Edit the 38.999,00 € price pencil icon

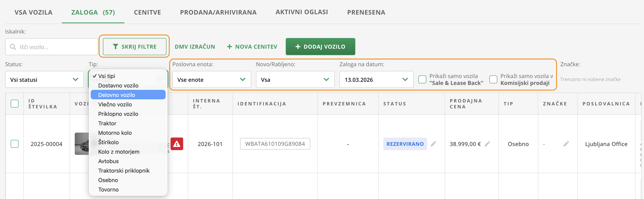point(487,144)
